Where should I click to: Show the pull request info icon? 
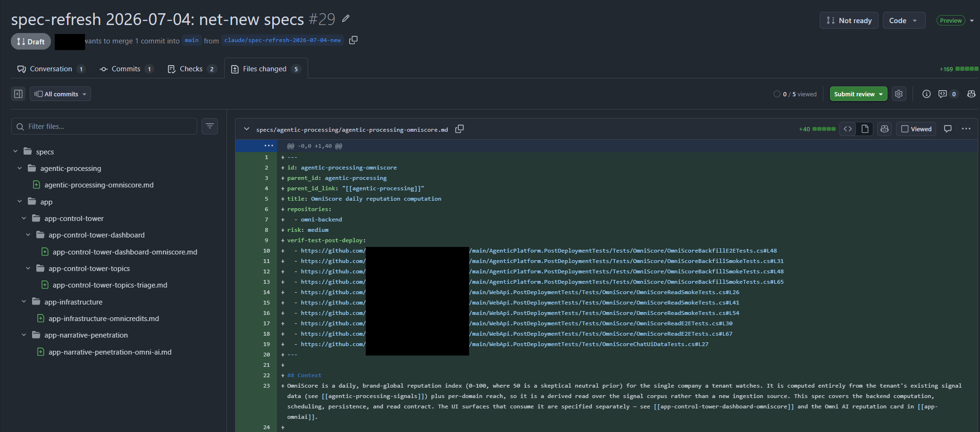tap(927, 94)
